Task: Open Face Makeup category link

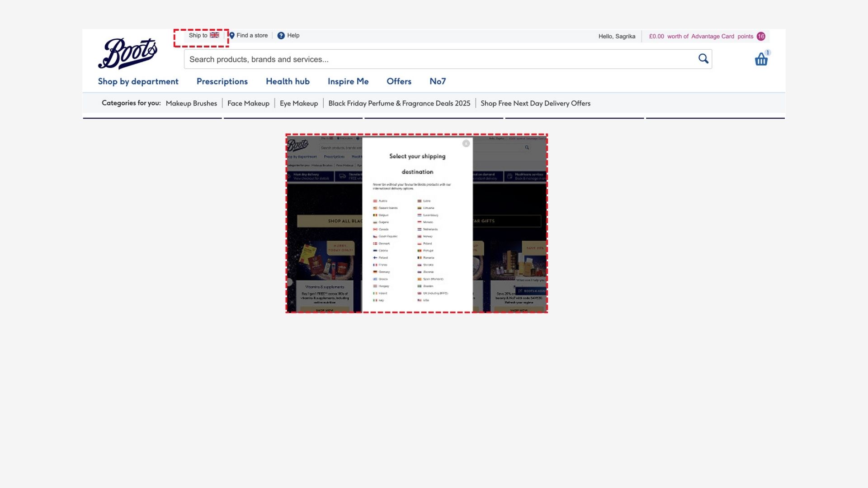Action: pos(248,103)
